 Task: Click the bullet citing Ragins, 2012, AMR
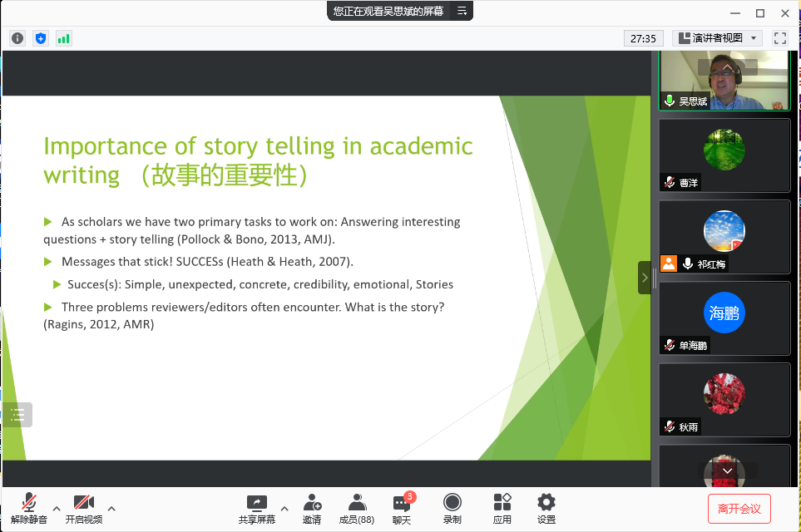245,316
